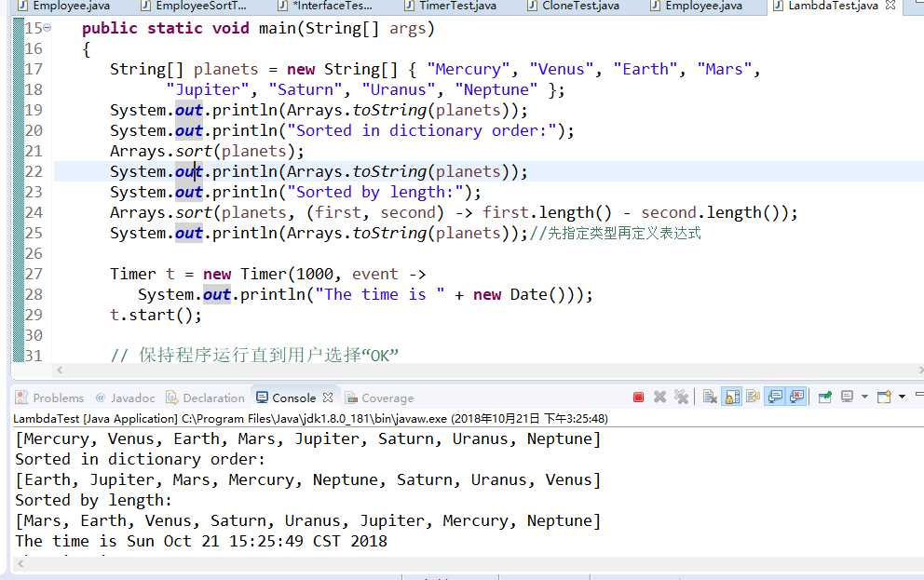Click the Open Console icon
The image size is (924, 580).
884,397
